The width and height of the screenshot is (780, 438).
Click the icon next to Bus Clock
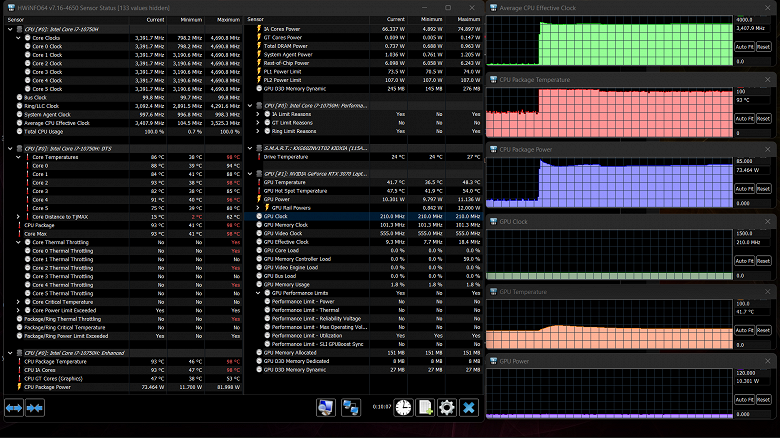pyautogui.click(x=19, y=98)
